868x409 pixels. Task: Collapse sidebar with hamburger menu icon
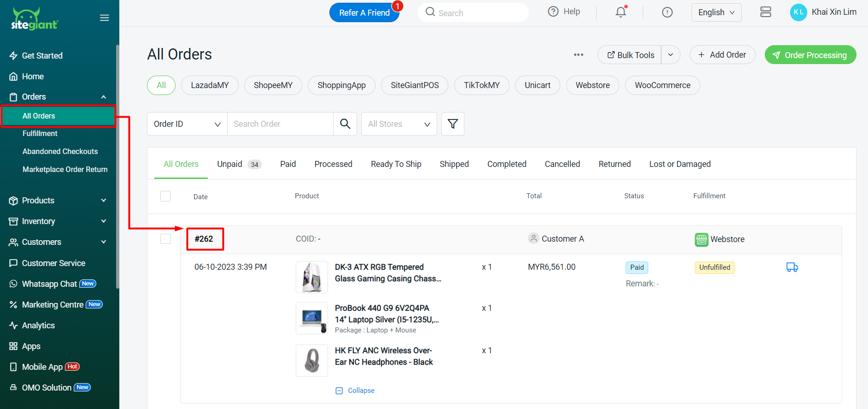pyautogui.click(x=105, y=18)
